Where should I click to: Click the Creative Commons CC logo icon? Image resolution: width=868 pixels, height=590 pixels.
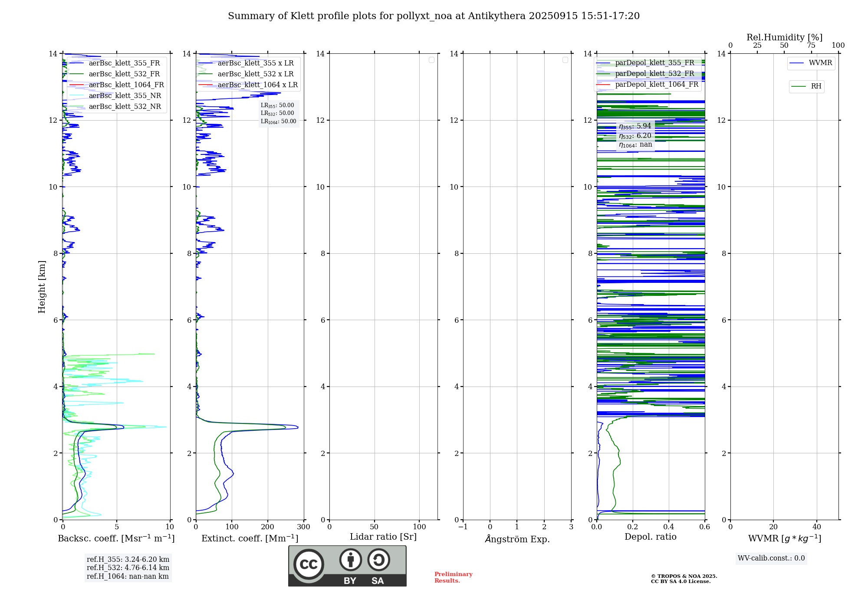309,564
